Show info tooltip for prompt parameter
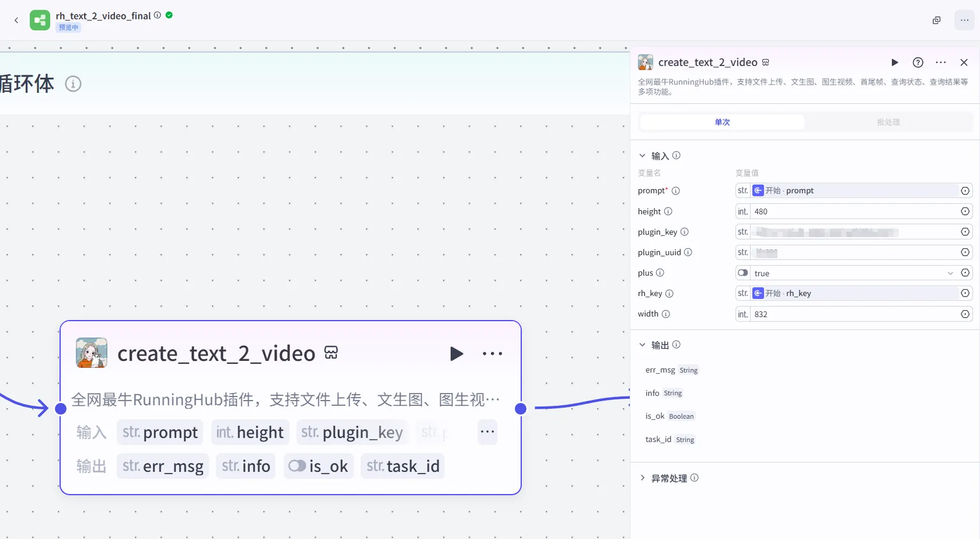Image resolution: width=980 pixels, height=539 pixels. point(676,191)
